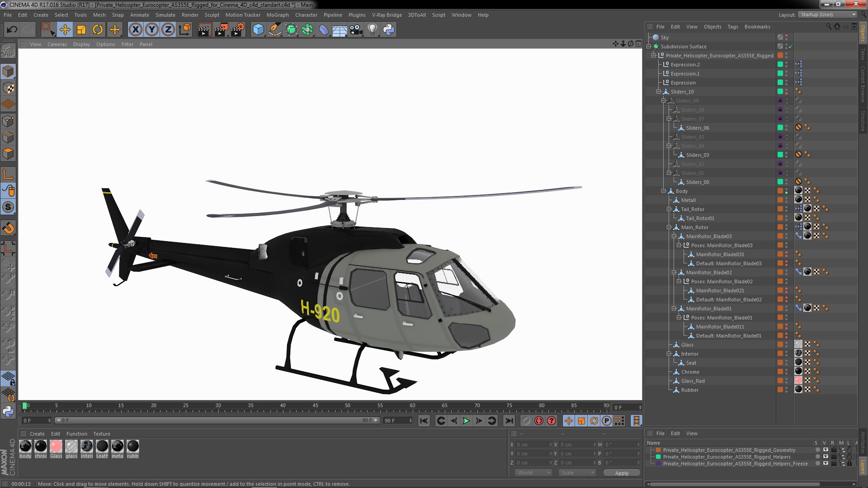The width and height of the screenshot is (868, 488).
Task: Add a Floor environment object icon
Action: click(340, 30)
